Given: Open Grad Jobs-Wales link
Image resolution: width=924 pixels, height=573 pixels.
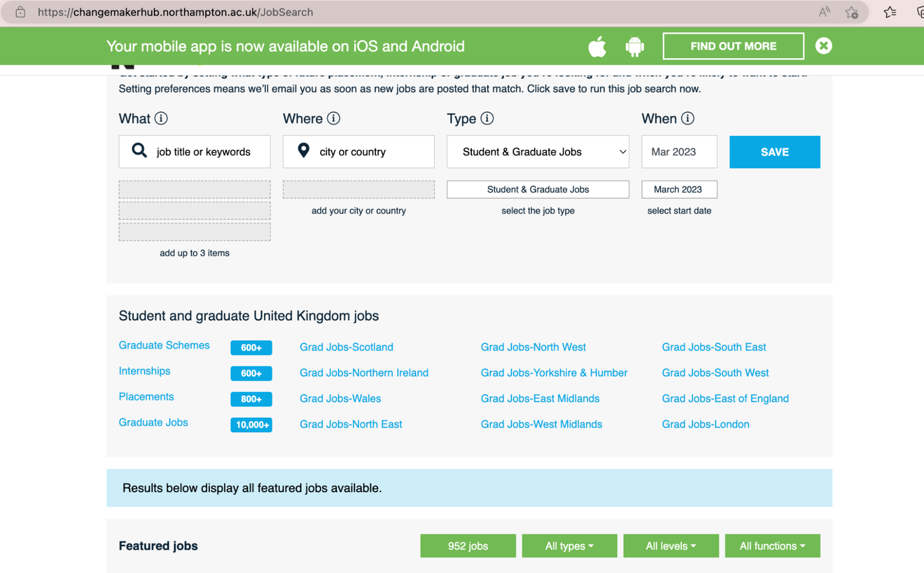Looking at the screenshot, I should point(340,398).
